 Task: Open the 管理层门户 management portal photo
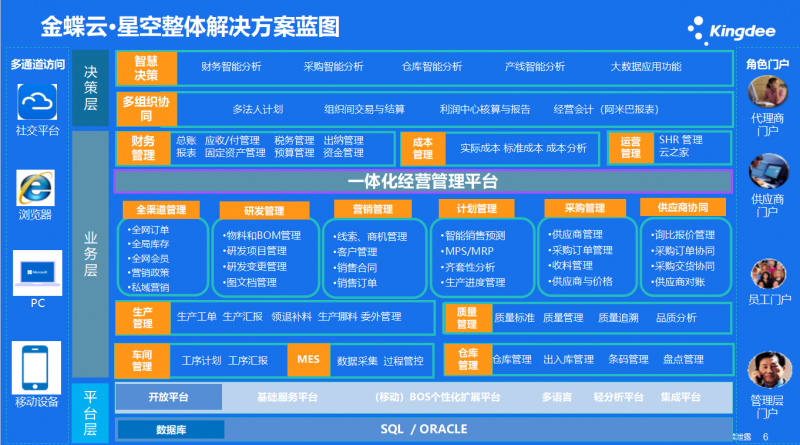(769, 370)
